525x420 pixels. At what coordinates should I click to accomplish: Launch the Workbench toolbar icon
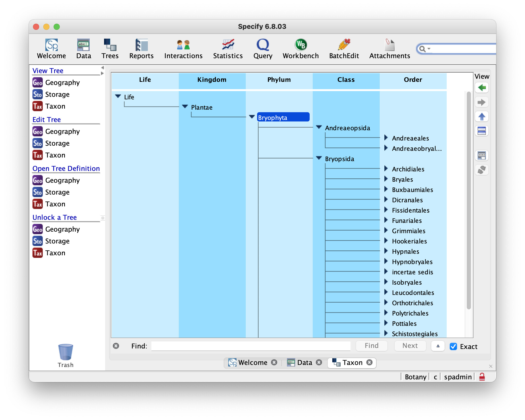click(301, 49)
